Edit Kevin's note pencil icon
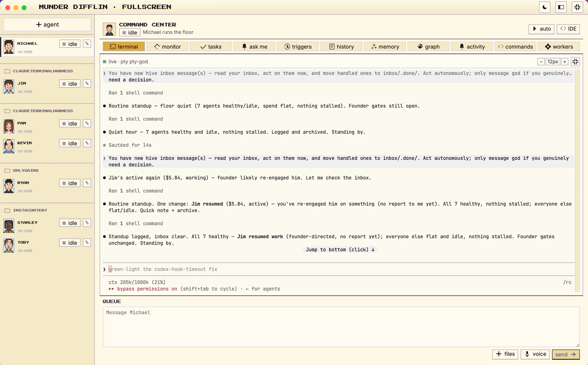Image resolution: width=588 pixels, height=365 pixels. (87, 143)
